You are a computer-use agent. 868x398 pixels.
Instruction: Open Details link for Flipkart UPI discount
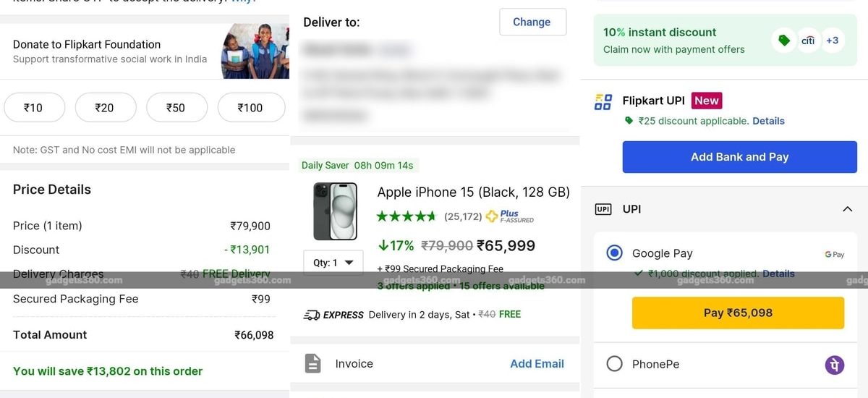tap(768, 121)
